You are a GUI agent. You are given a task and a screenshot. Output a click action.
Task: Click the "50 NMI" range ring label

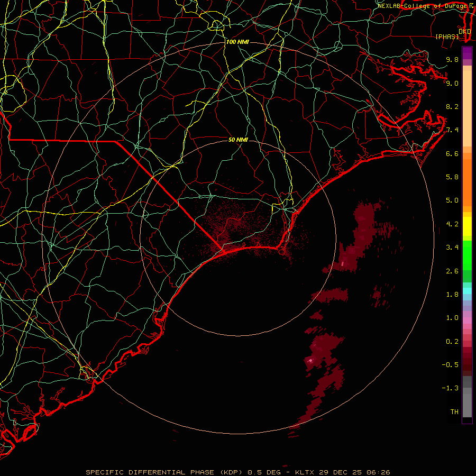(238, 140)
